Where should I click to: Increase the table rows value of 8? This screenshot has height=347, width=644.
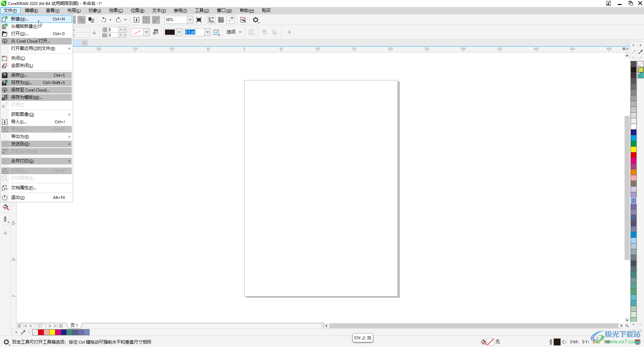pyautogui.click(x=125, y=29)
